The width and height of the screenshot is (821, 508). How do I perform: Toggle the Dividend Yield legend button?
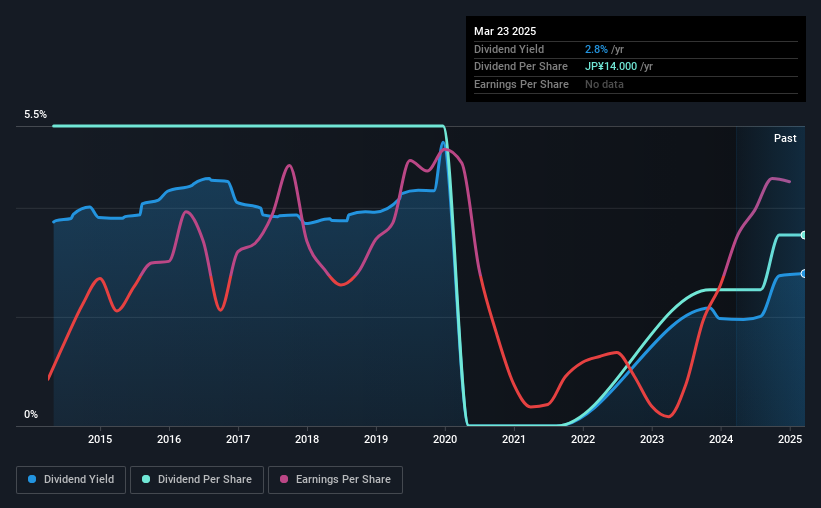[71, 480]
